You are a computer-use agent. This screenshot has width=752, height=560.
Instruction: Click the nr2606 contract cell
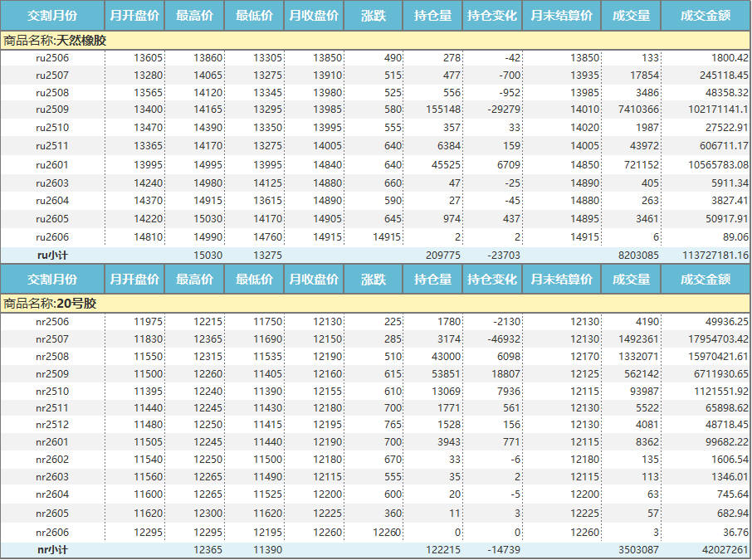coord(52,533)
